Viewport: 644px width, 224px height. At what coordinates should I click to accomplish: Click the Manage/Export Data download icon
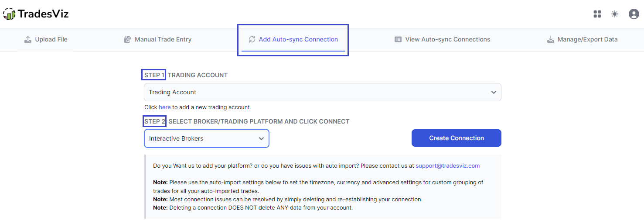(551, 39)
